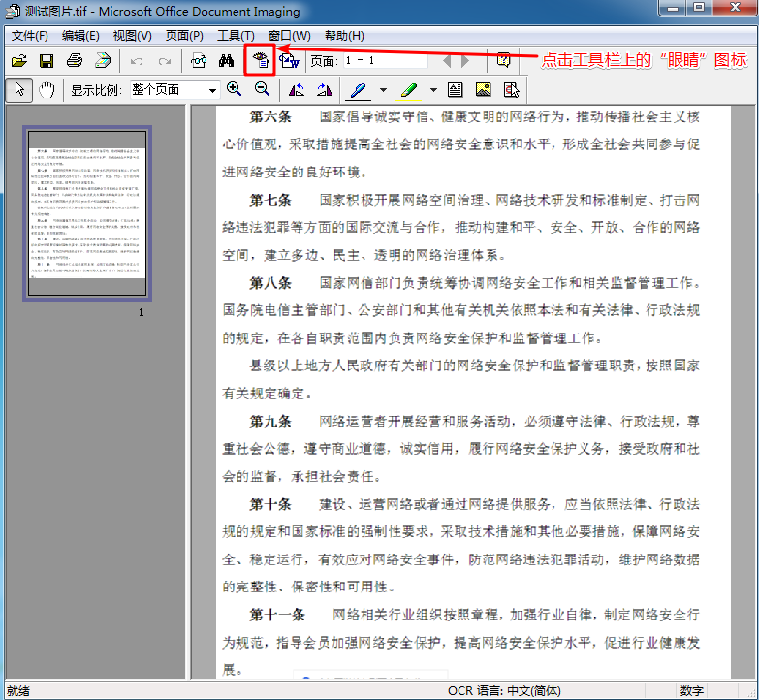Go to the next page arrow

coord(465,61)
